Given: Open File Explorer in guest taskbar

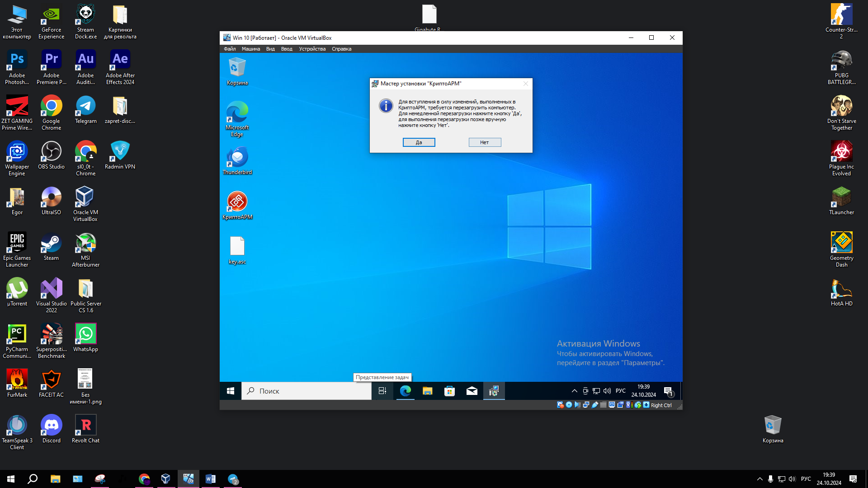Looking at the screenshot, I should click(428, 391).
